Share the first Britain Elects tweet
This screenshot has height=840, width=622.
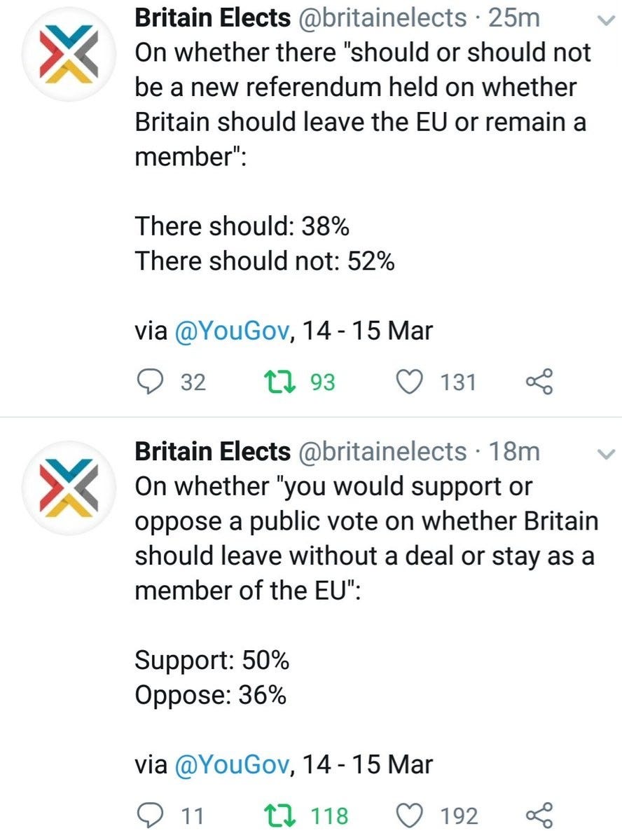(x=539, y=382)
